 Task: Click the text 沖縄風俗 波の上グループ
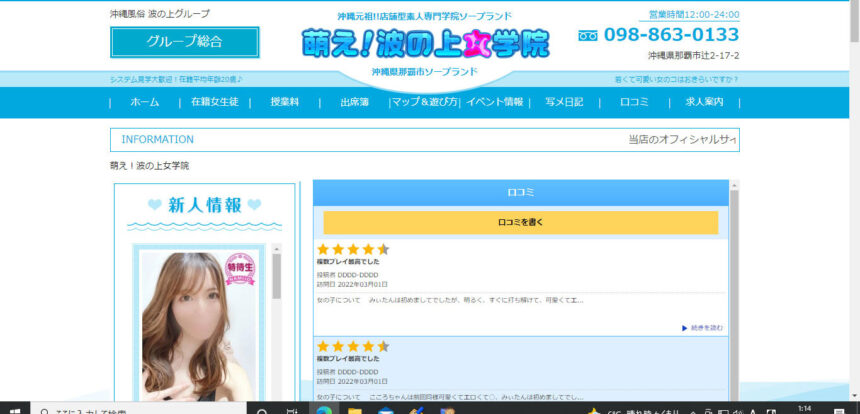(160, 14)
